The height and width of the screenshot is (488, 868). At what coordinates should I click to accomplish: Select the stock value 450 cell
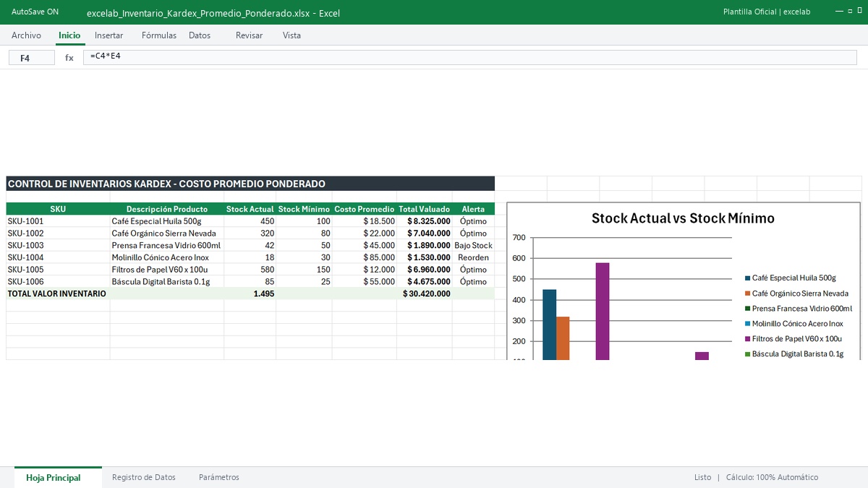(250, 221)
